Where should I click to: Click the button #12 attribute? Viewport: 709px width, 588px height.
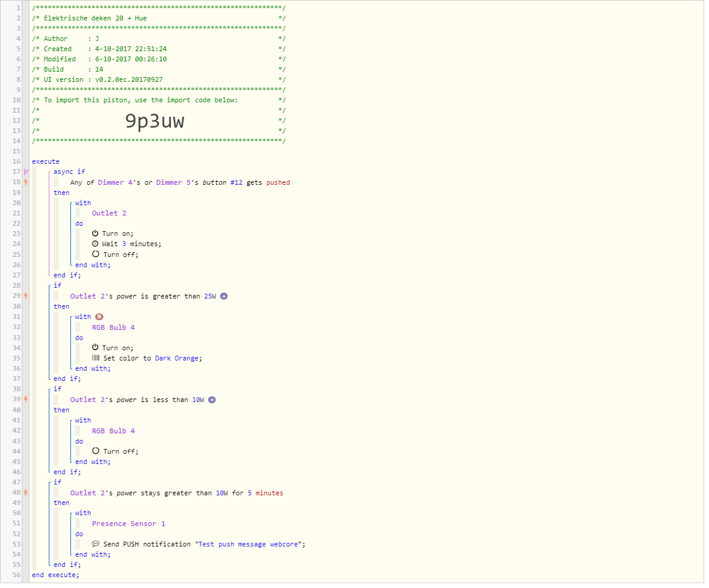click(x=223, y=182)
